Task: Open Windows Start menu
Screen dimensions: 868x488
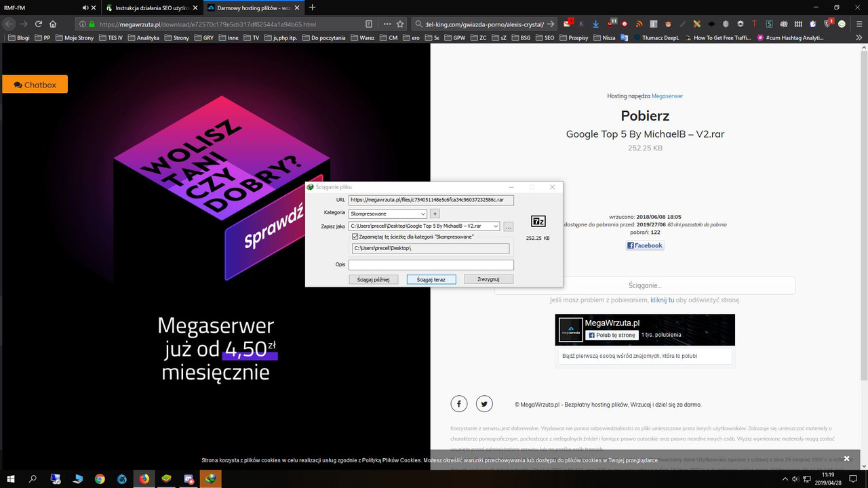Action: (x=11, y=479)
